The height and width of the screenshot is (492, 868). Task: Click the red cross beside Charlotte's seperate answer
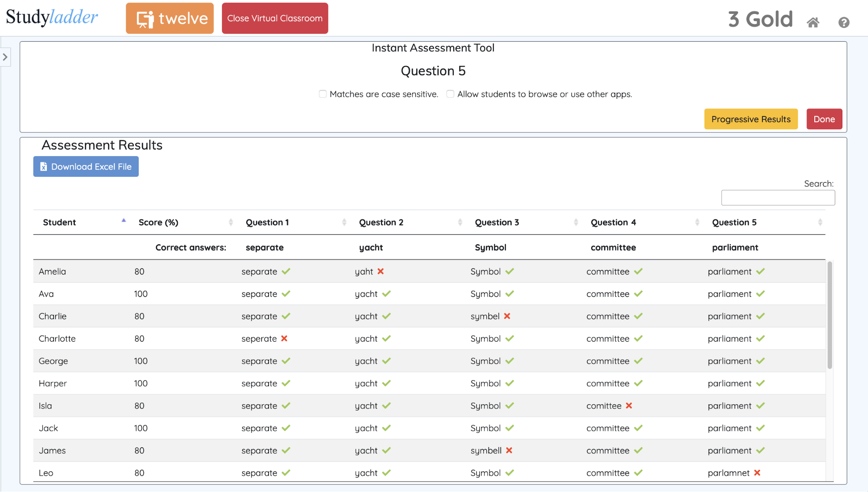[x=284, y=338]
